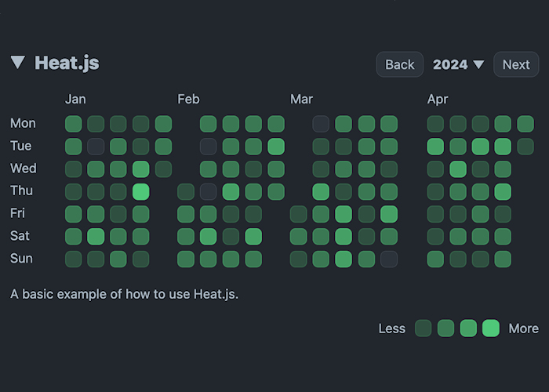Click the last Monday cell in April

[x=525, y=124]
